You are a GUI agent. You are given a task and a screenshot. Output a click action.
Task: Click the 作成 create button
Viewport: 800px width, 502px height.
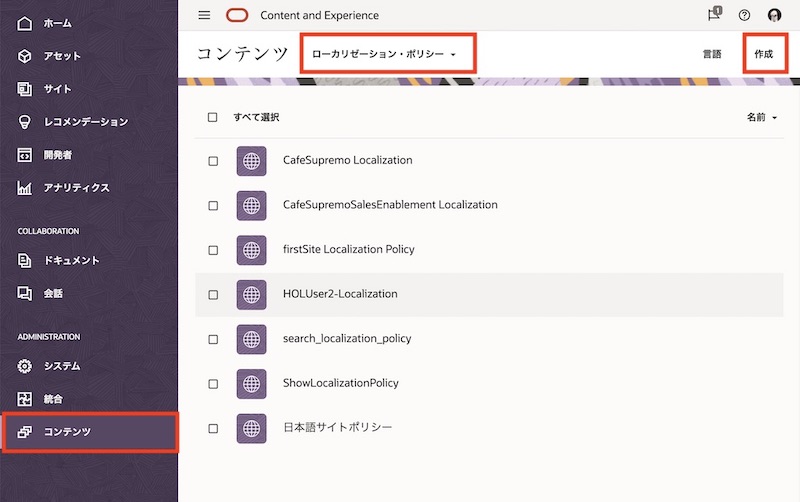click(764, 54)
